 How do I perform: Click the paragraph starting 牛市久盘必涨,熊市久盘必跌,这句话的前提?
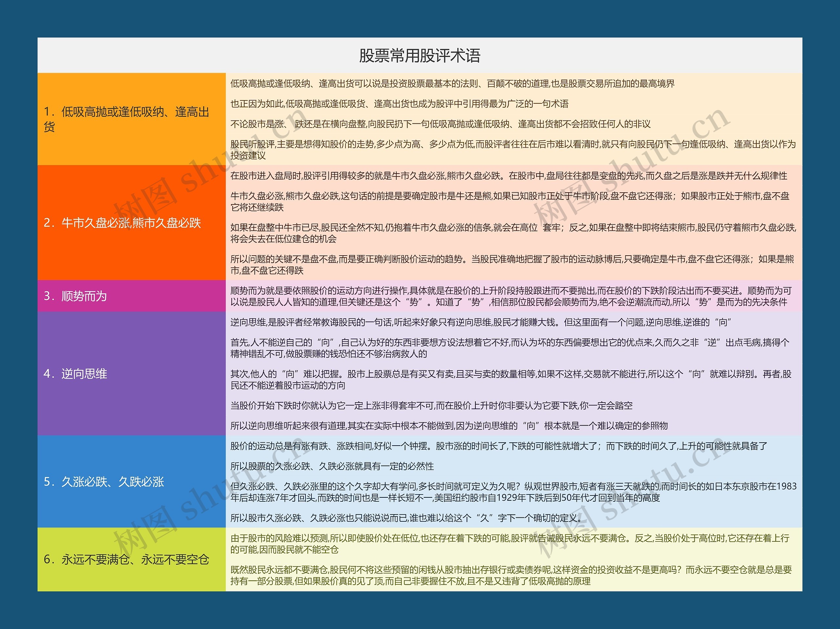point(510,202)
